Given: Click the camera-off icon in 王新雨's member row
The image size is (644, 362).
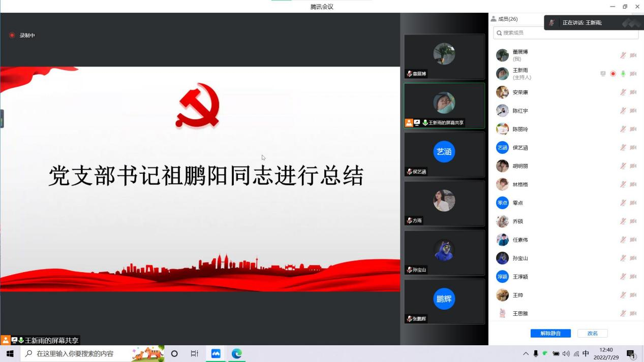Looking at the screenshot, I should point(633,74).
